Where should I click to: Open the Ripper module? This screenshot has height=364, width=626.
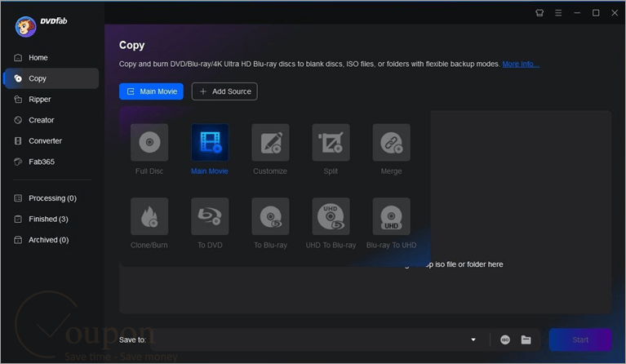coord(51,99)
